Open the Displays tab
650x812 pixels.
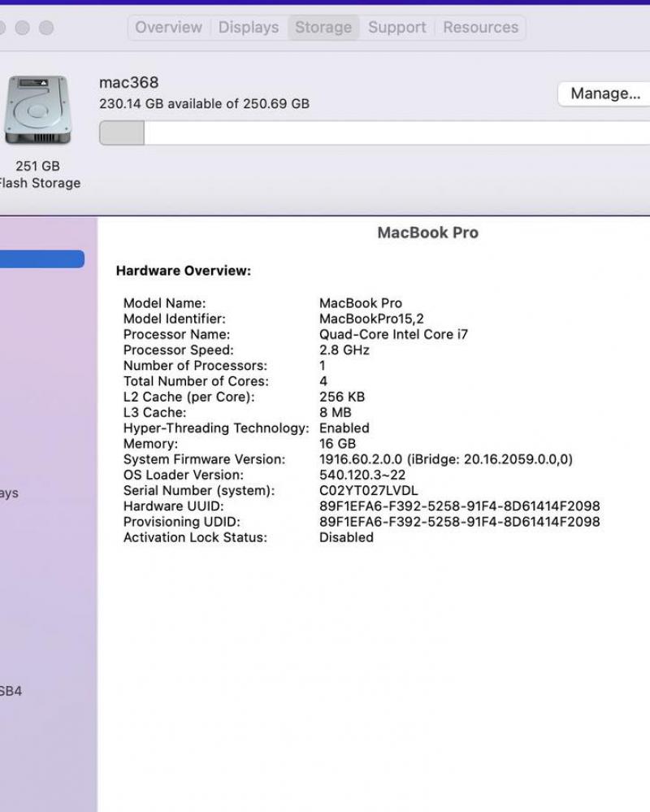pos(249,28)
